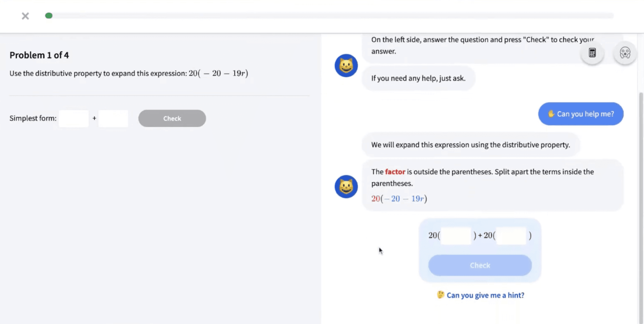The image size is (644, 324).
Task: Focus the first Simplest form input box
Action: click(x=74, y=119)
